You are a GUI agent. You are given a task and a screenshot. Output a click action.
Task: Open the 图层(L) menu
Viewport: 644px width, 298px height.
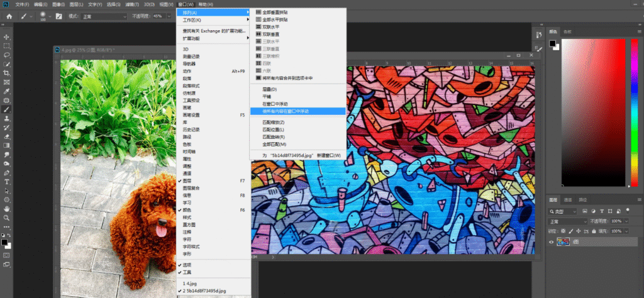click(x=76, y=4)
